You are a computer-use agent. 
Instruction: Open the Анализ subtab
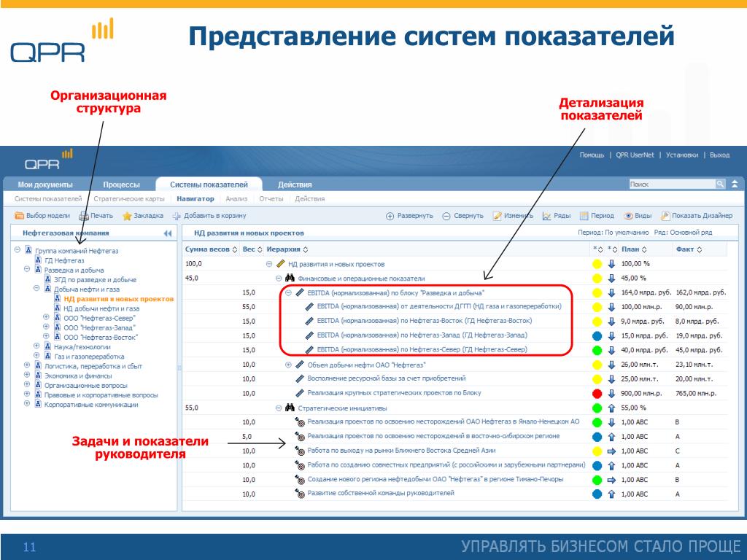pos(236,199)
